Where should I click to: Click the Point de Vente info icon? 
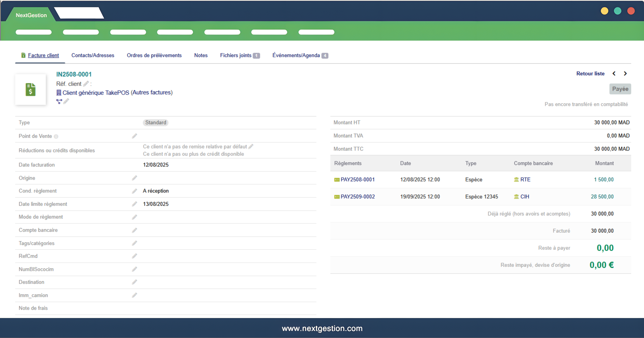coord(56,136)
